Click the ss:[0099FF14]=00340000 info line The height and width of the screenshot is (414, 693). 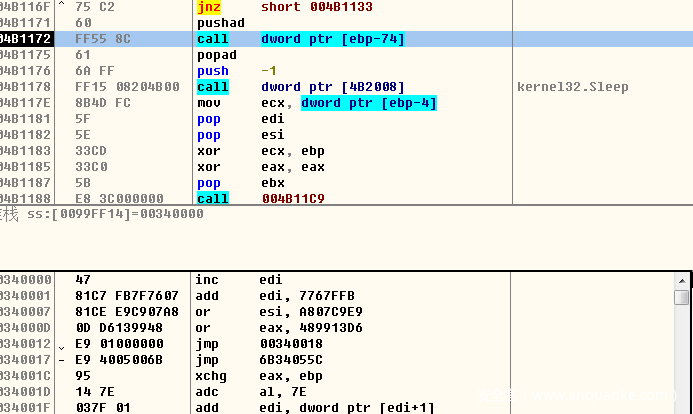pyautogui.click(x=110, y=214)
